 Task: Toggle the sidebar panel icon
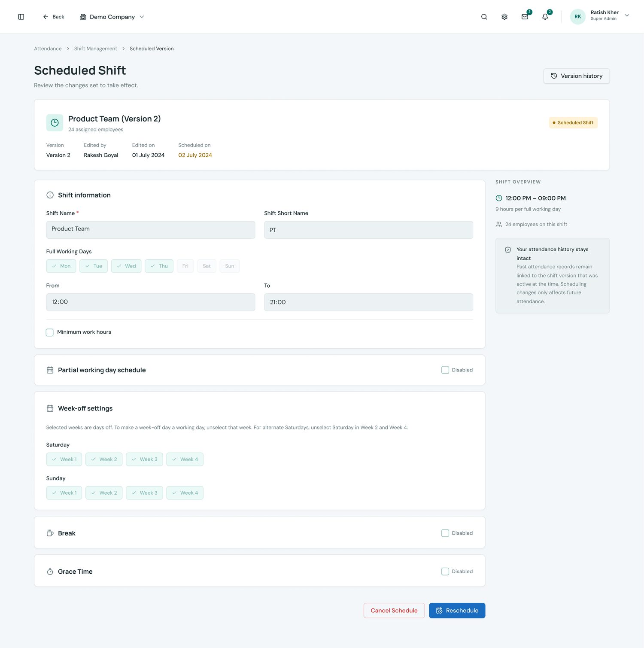pos(21,17)
